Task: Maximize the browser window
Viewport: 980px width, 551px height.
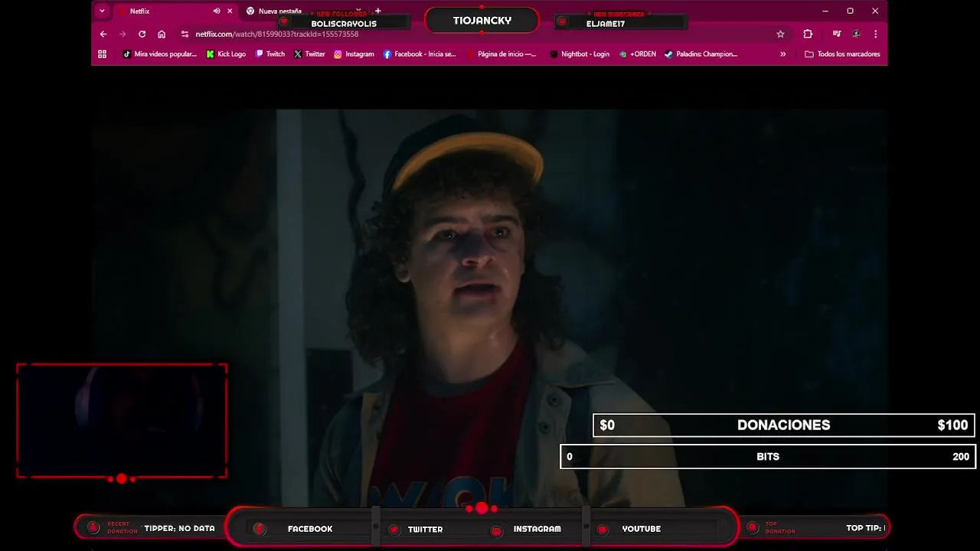Action: [x=850, y=11]
